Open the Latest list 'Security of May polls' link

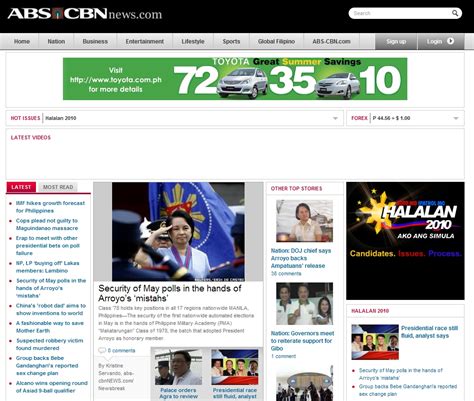tap(51, 288)
